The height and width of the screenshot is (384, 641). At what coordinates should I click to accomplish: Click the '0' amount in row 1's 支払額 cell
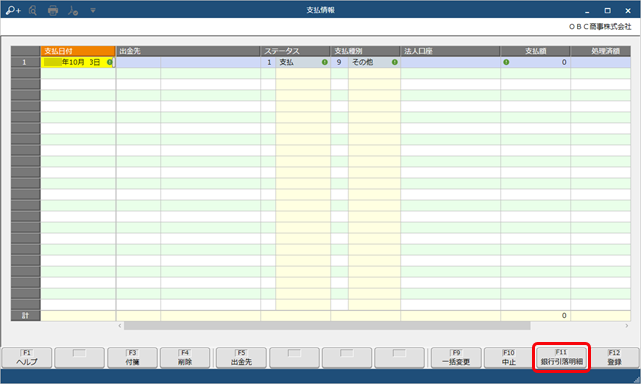click(564, 62)
